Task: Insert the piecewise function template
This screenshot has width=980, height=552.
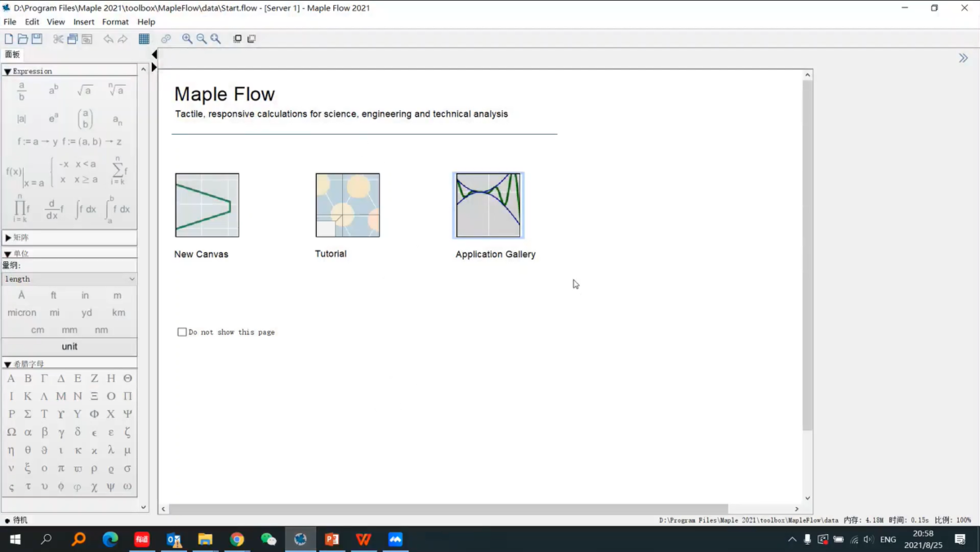Action: click(x=74, y=171)
